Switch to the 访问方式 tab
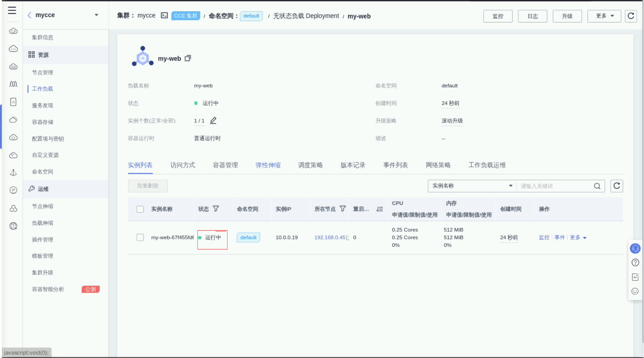 183,165
